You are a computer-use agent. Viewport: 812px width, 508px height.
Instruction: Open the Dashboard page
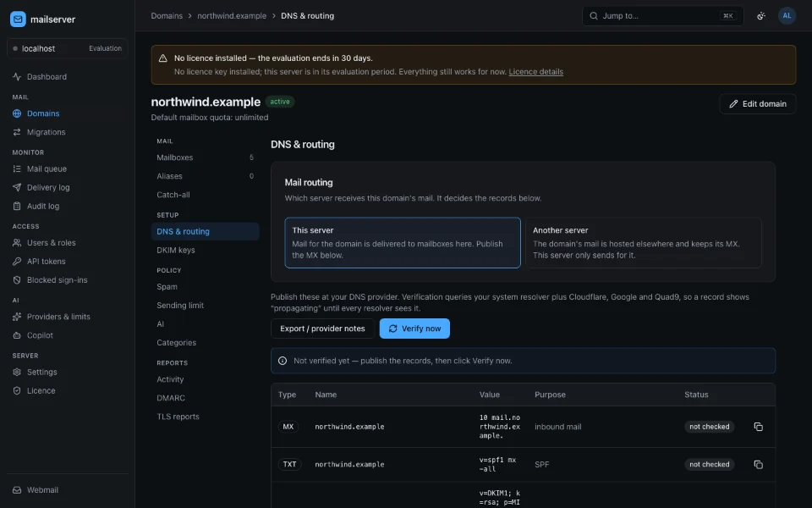click(68, 77)
